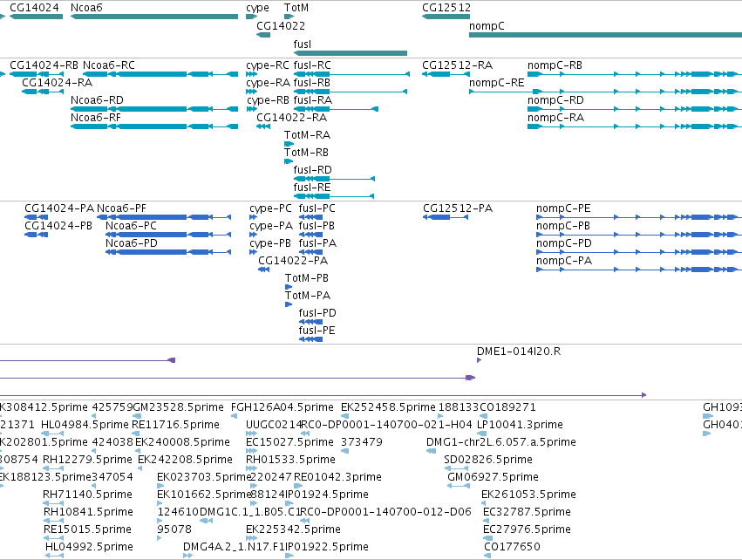Select transcript fusl-RA
This screenshot has width=742, height=560.
click(336, 109)
